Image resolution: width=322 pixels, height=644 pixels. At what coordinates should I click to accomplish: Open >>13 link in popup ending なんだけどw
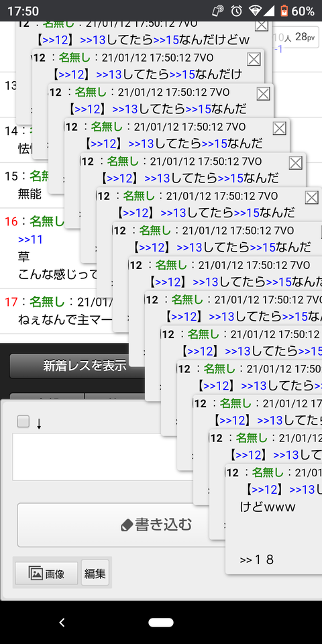tap(93, 40)
